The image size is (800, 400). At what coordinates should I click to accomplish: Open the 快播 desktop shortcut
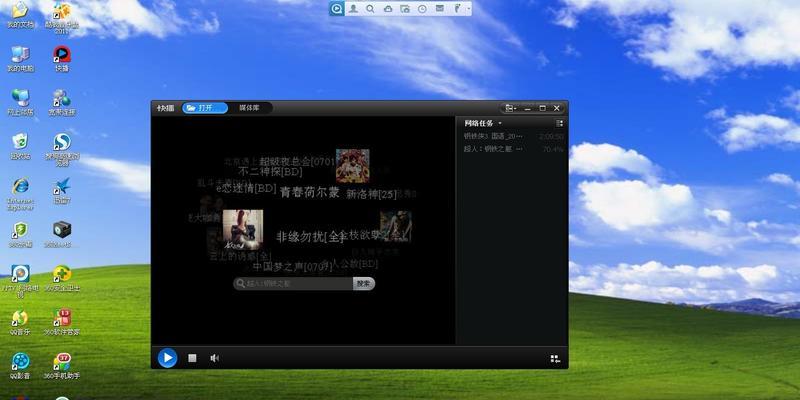[x=62, y=58]
